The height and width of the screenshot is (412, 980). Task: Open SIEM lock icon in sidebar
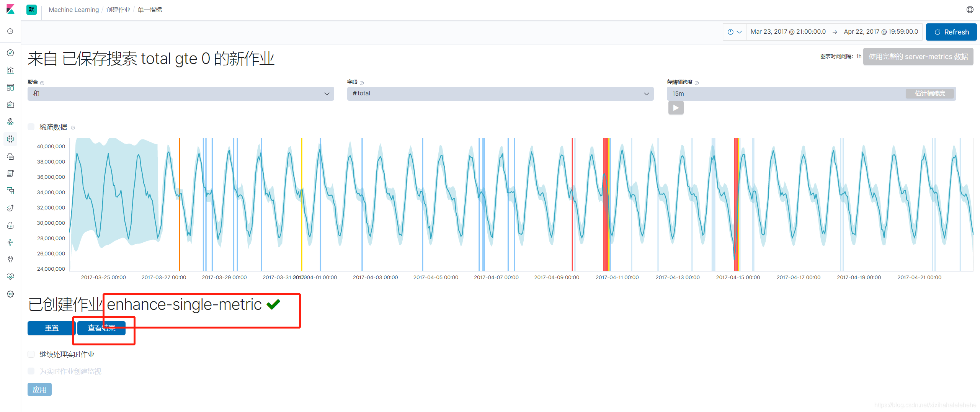point(10,225)
